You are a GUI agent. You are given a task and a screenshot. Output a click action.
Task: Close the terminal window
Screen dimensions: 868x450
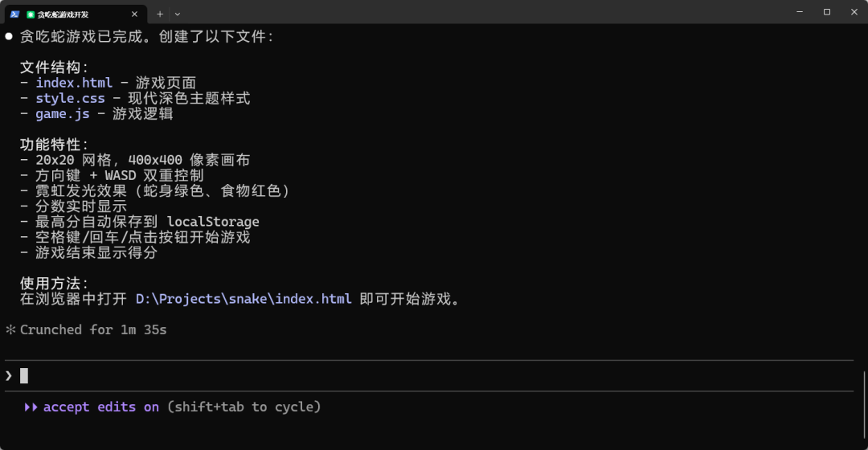[x=854, y=12]
